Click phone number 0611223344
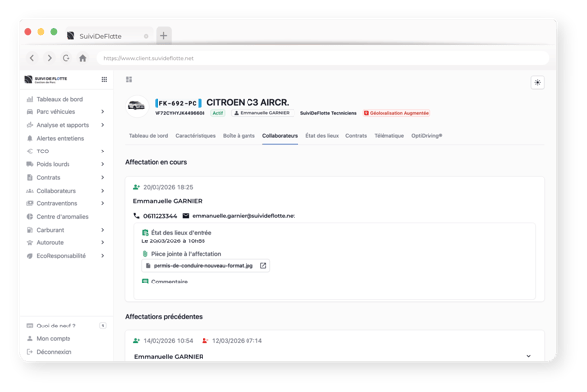The width and height of the screenshot is (587, 392). coord(159,216)
